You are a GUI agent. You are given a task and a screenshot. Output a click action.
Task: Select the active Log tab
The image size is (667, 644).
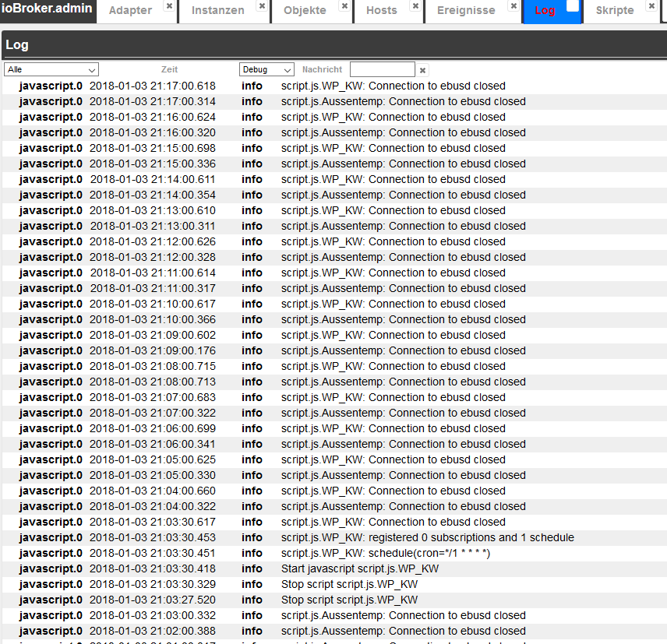[545, 11]
